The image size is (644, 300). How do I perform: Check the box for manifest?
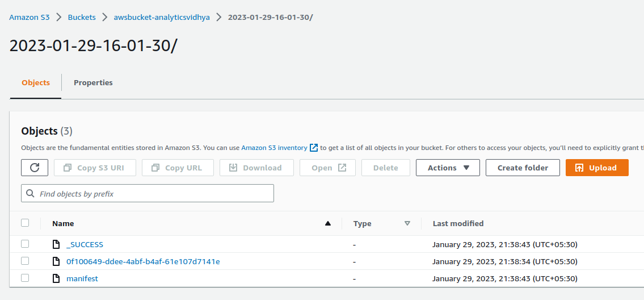click(25, 278)
